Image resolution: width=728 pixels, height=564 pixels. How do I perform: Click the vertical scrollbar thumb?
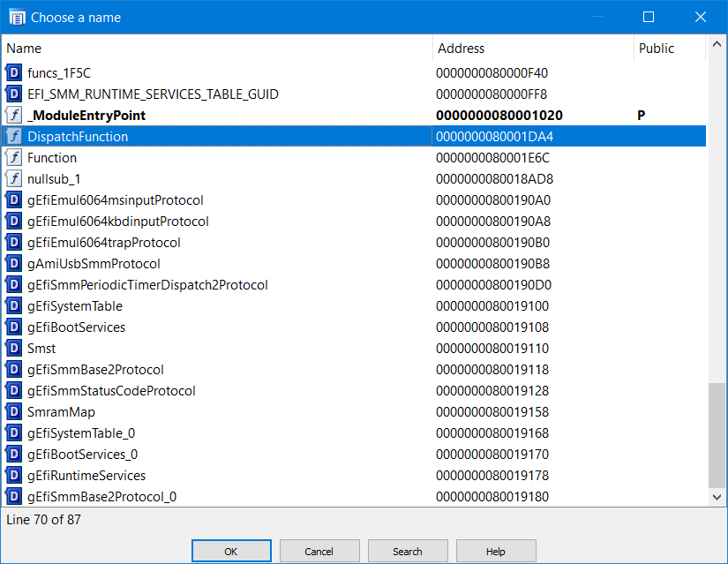point(717,435)
